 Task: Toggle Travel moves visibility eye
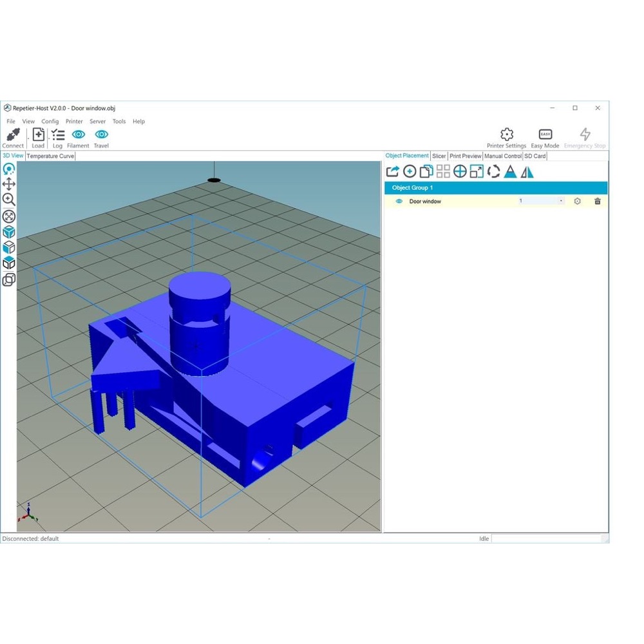tap(102, 135)
